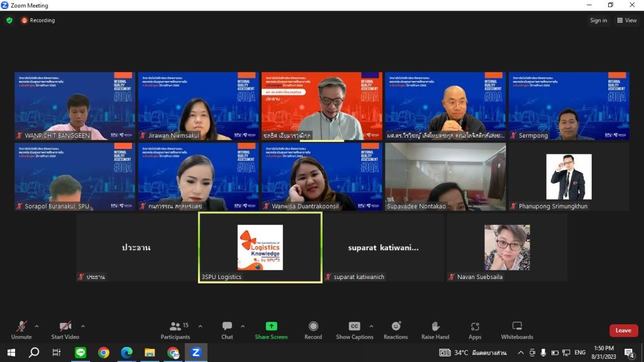Start Video camera
The width and height of the screenshot is (644, 362).
click(65, 331)
